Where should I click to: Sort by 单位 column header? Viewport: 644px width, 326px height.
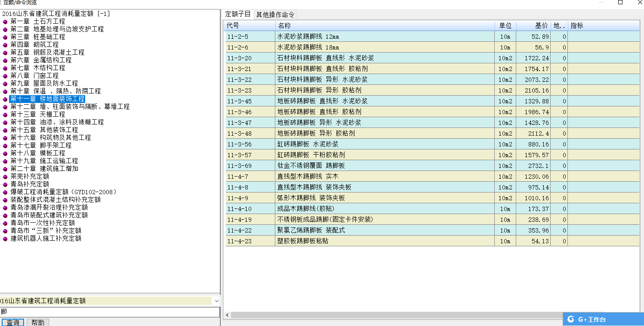[x=505, y=26]
